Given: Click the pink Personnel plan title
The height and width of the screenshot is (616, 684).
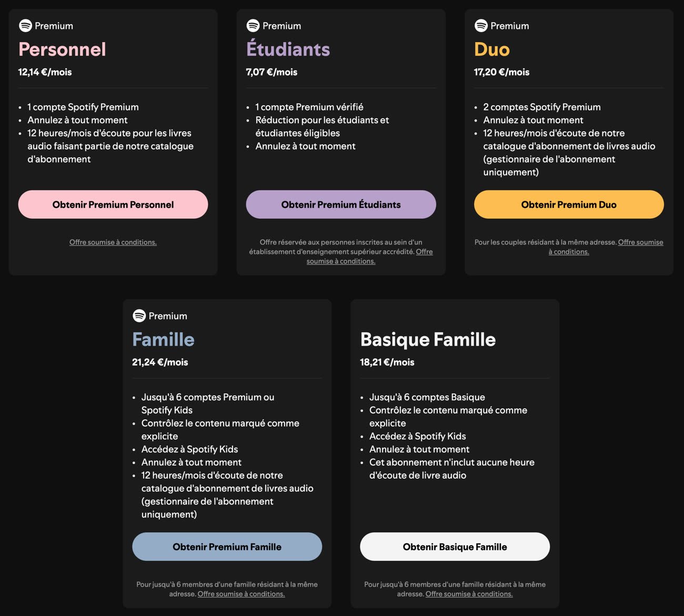Looking at the screenshot, I should (62, 49).
